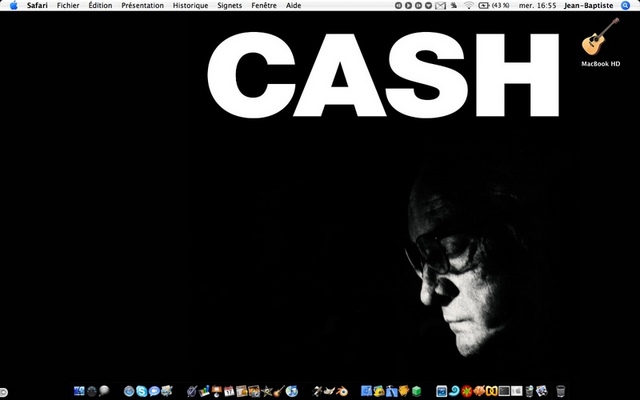This screenshot has height=400, width=640.
Task: Open the Trash in the Dock
Action: [x=560, y=391]
